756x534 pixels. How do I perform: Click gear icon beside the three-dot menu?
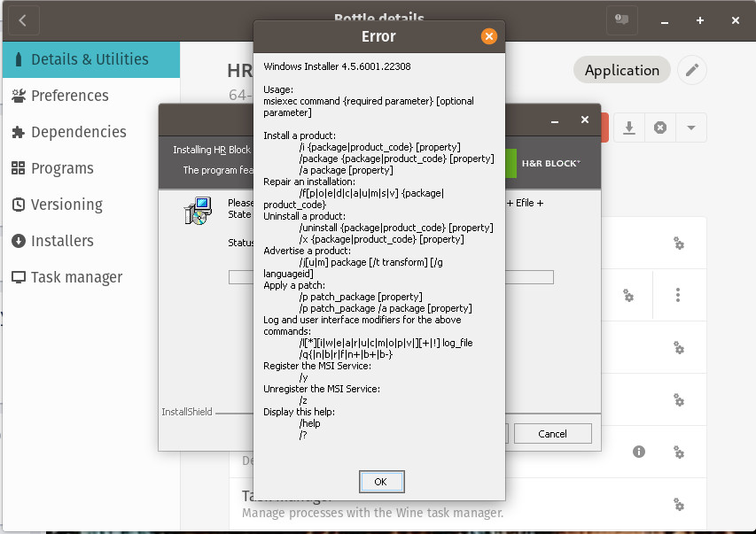pyautogui.click(x=628, y=296)
